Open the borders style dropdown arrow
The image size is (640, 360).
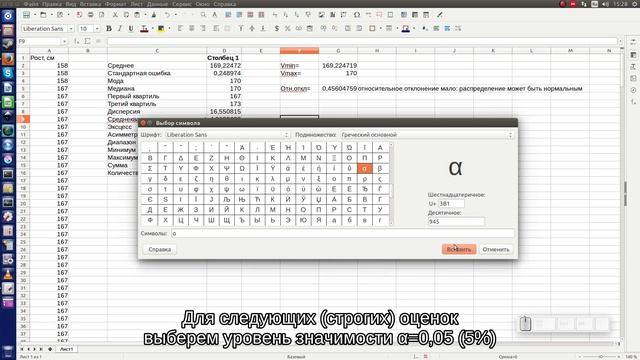[x=380, y=29]
